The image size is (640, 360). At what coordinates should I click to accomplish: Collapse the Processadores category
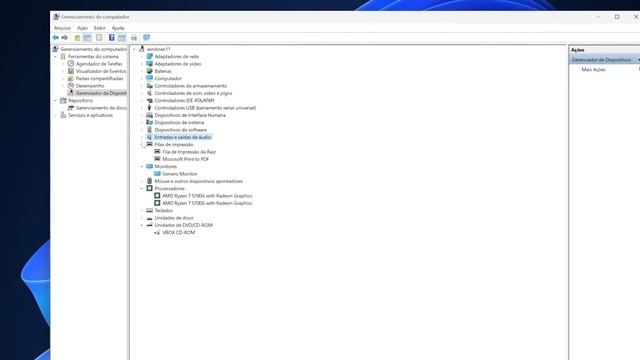pyautogui.click(x=142, y=189)
